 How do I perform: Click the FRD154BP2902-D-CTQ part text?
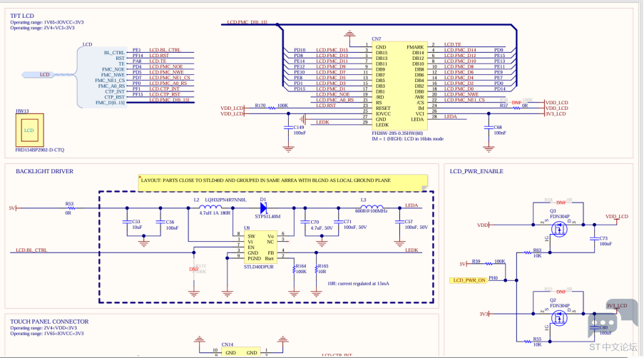(40, 150)
